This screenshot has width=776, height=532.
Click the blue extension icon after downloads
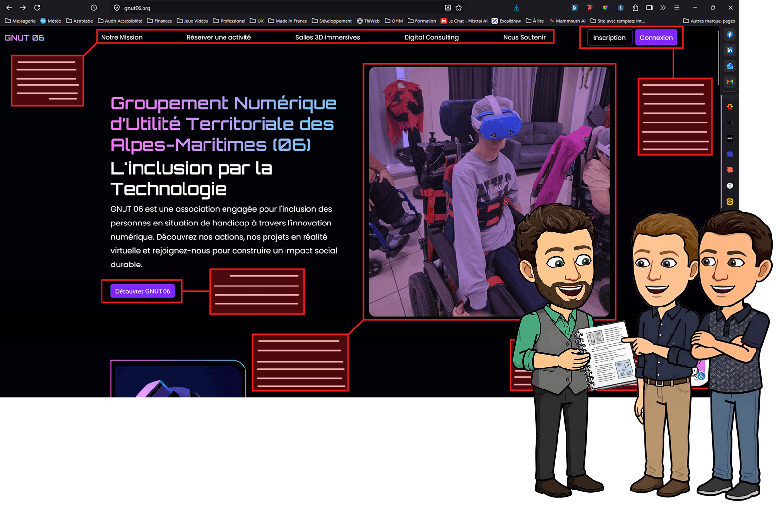click(x=574, y=8)
